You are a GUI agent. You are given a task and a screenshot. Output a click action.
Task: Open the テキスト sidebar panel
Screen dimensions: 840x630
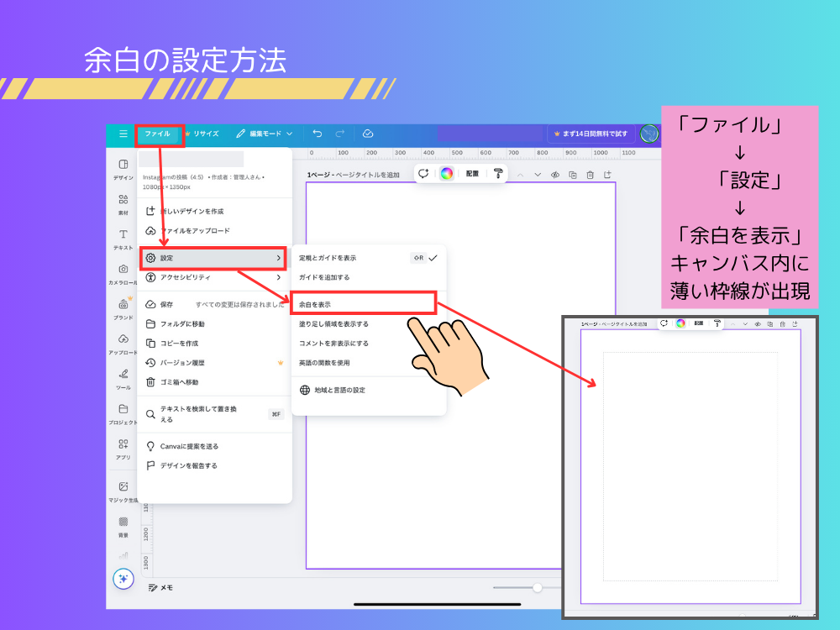click(123, 239)
